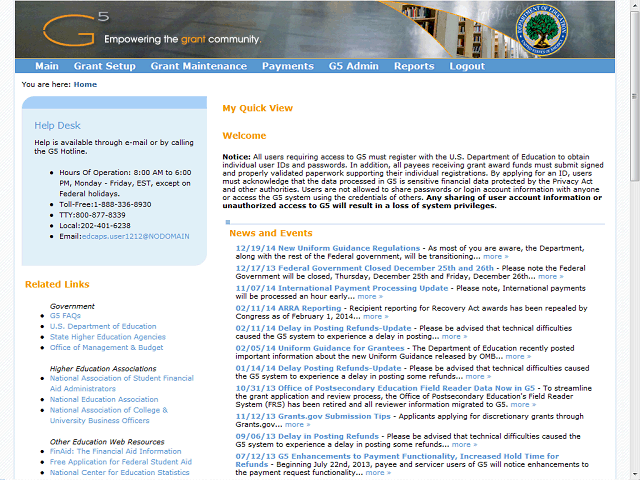Image resolution: width=640 pixels, height=480 pixels.
Task: Click the Welcome heading
Action: [244, 136]
